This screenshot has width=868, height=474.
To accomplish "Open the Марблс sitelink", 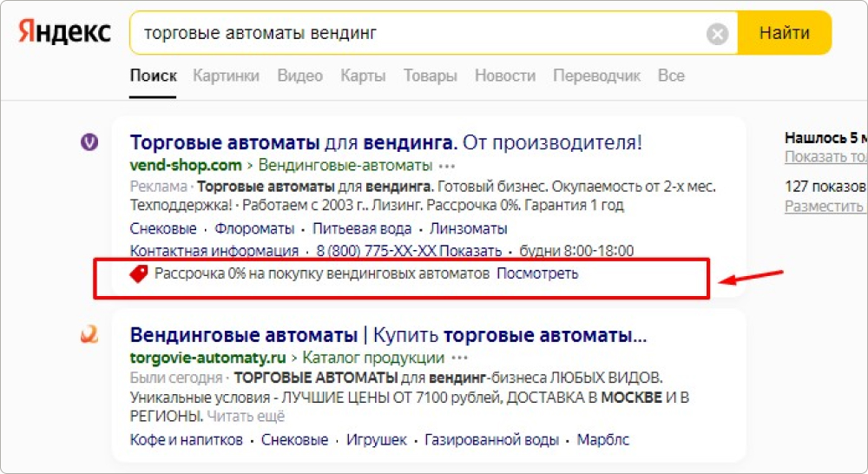I will [603, 440].
